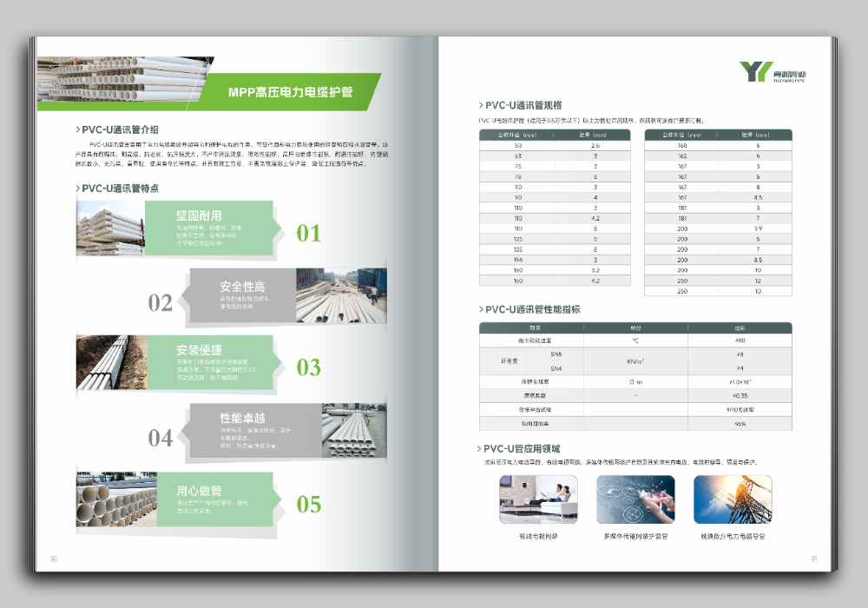Click the number 04 label
The height and width of the screenshot is (608, 868).
pyautogui.click(x=160, y=438)
